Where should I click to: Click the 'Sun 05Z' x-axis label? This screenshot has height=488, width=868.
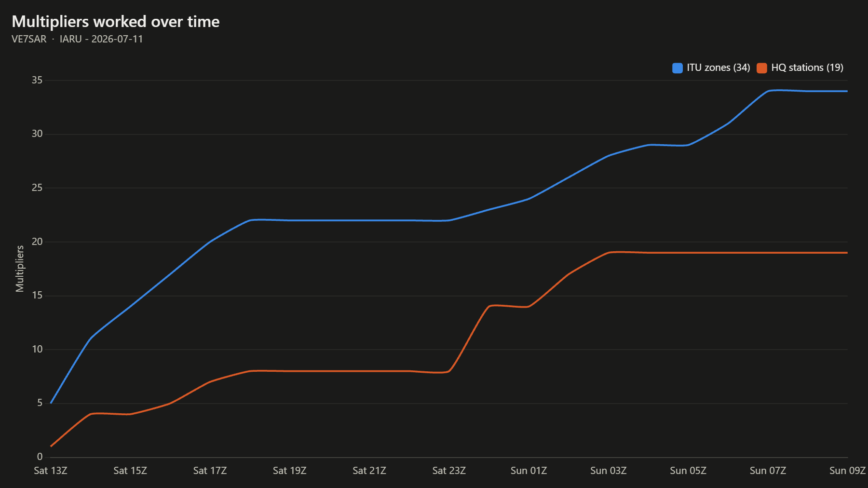click(x=688, y=471)
